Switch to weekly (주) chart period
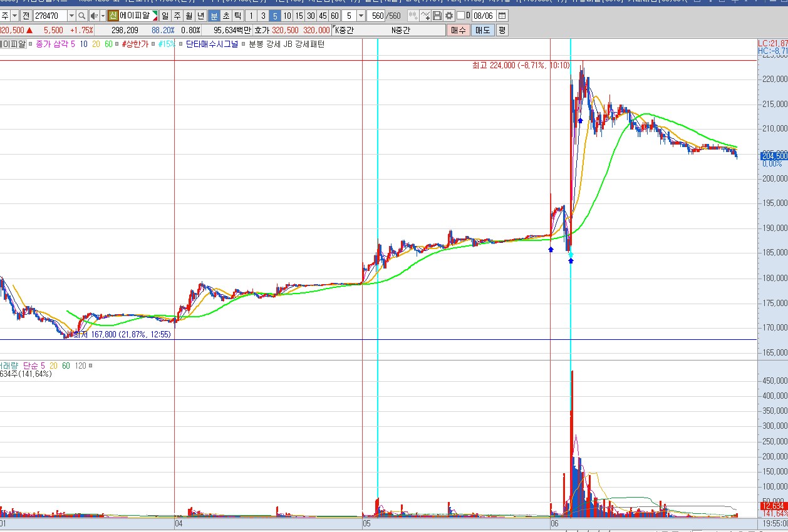The height and width of the screenshot is (532, 788). (177, 16)
